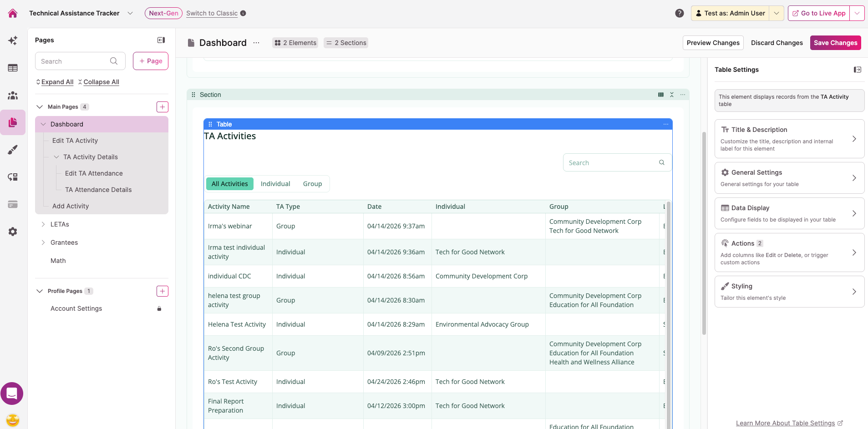Open the Technical Assistance Tracker app dropdown
The height and width of the screenshot is (429, 868).
[x=130, y=13]
